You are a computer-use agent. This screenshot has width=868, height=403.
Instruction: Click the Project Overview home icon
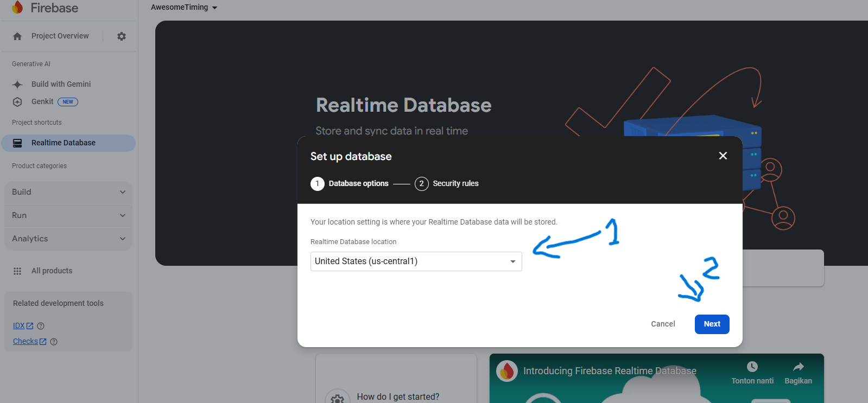[x=17, y=36]
